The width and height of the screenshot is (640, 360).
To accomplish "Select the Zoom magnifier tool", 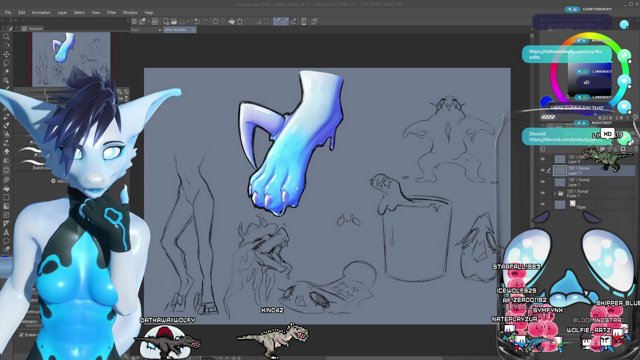I will point(6,37).
